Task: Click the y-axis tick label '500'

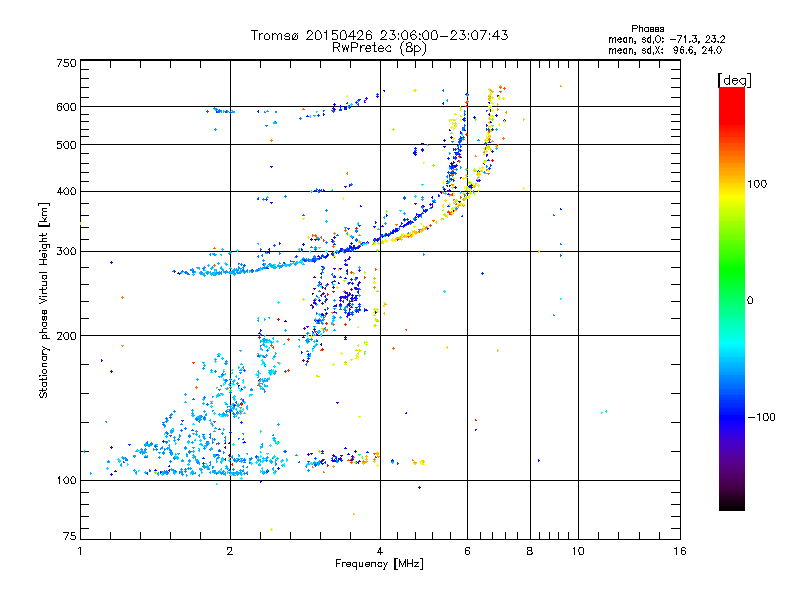Action: [66, 145]
